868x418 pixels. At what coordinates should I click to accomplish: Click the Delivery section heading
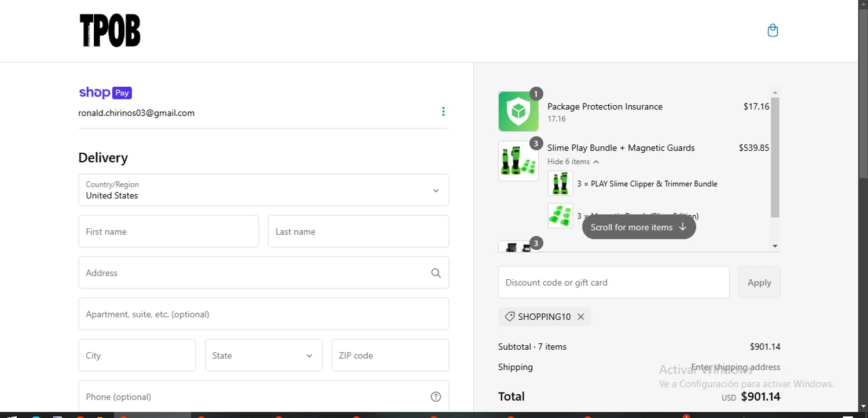tap(103, 158)
